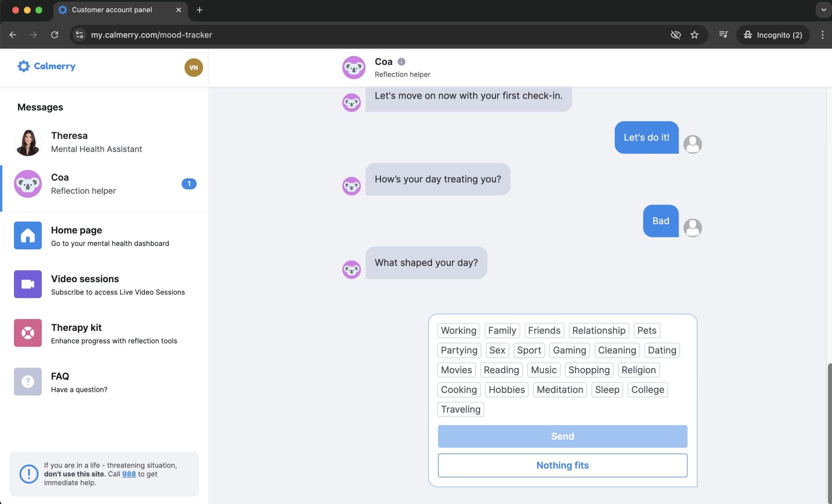Click the VN profile avatar
Screen dimensions: 832x504
[193, 68]
